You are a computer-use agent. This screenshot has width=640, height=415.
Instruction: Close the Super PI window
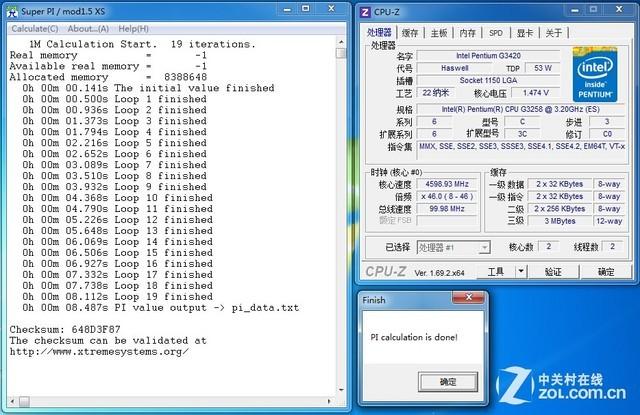331,9
